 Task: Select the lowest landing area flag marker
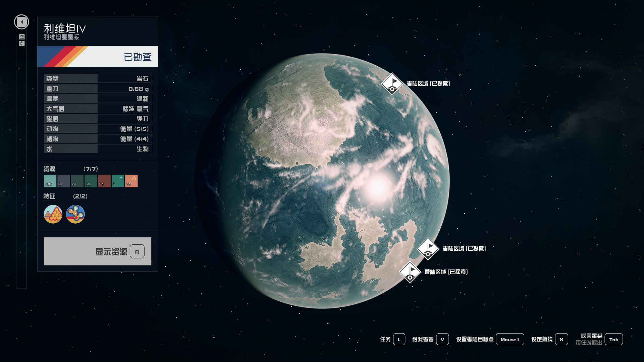pyautogui.click(x=410, y=272)
